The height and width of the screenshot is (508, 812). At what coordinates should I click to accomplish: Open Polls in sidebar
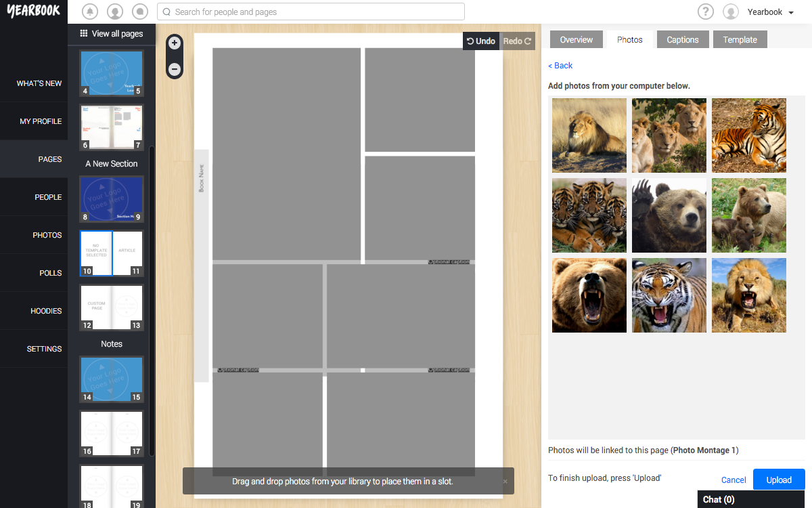34,273
